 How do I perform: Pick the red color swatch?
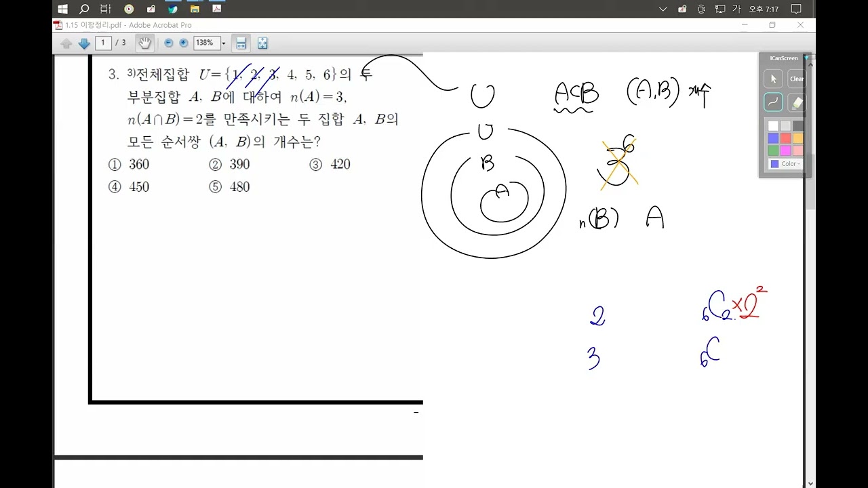(785, 138)
